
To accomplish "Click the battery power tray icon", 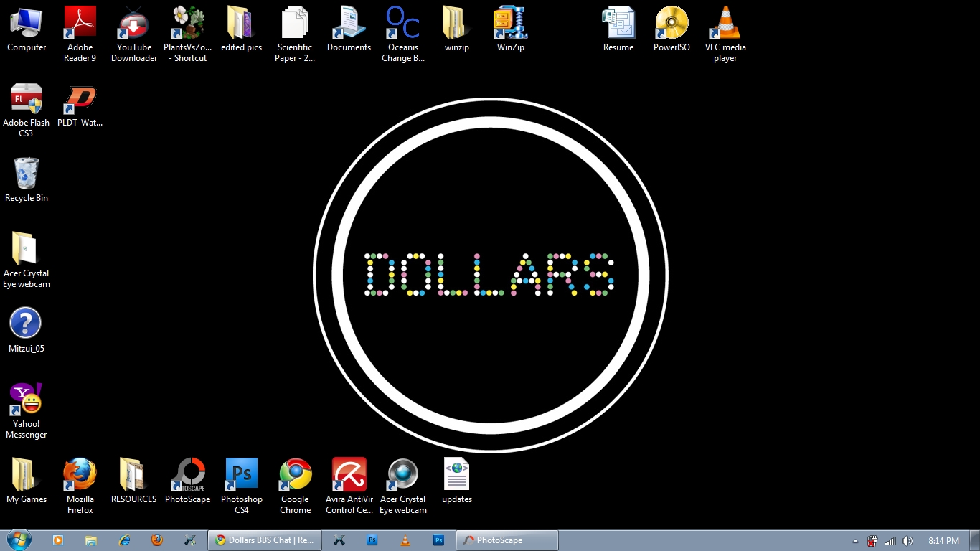I will 872,541.
